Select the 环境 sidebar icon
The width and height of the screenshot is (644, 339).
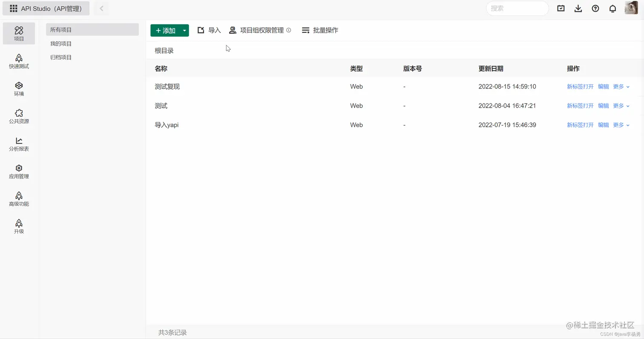point(18,89)
